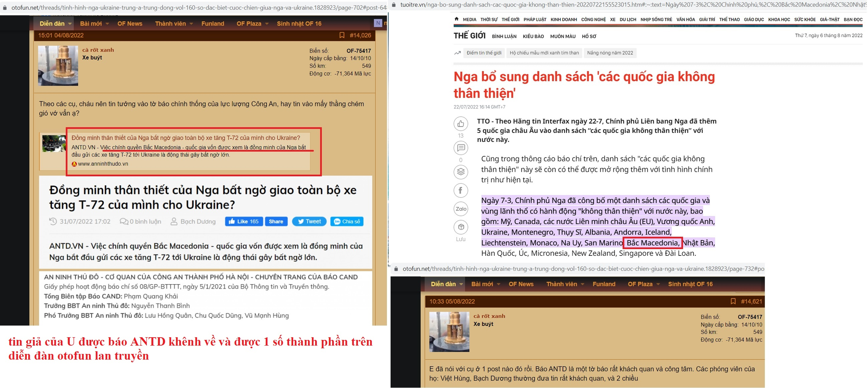This screenshot has width=868, height=388.
Task: Click the Chia sẻ Zalo button
Action: click(347, 221)
